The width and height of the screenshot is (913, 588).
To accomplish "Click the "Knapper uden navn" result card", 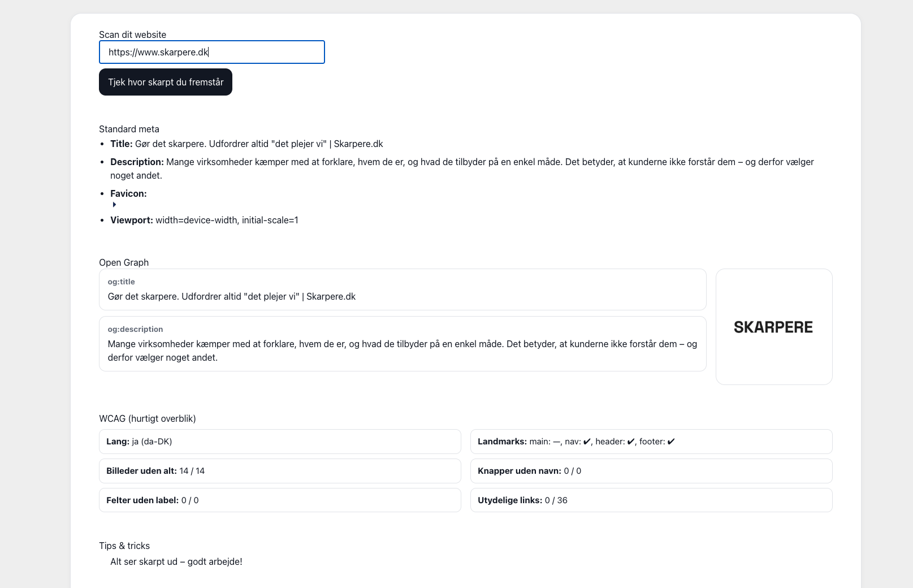I will (651, 471).
